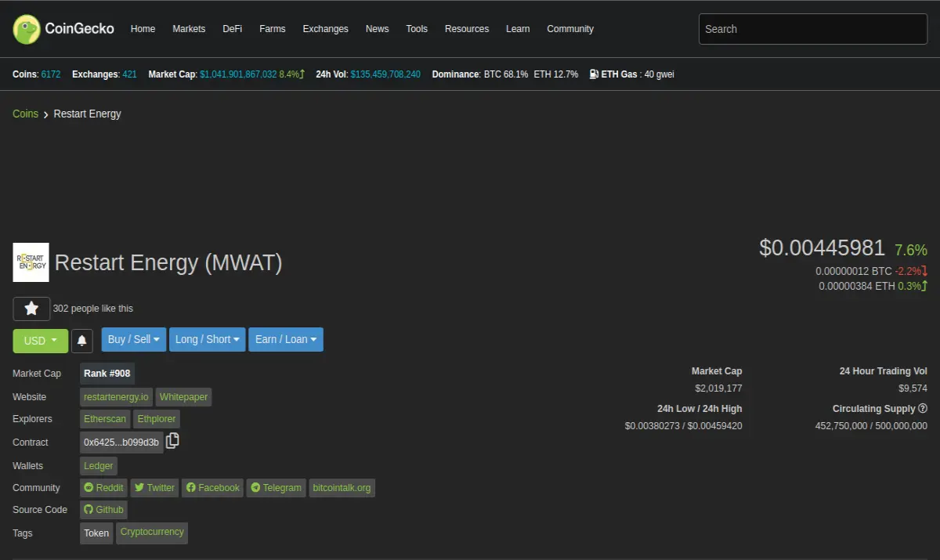Open the Resources menu
Screen dimensions: 940x560
pos(467,29)
